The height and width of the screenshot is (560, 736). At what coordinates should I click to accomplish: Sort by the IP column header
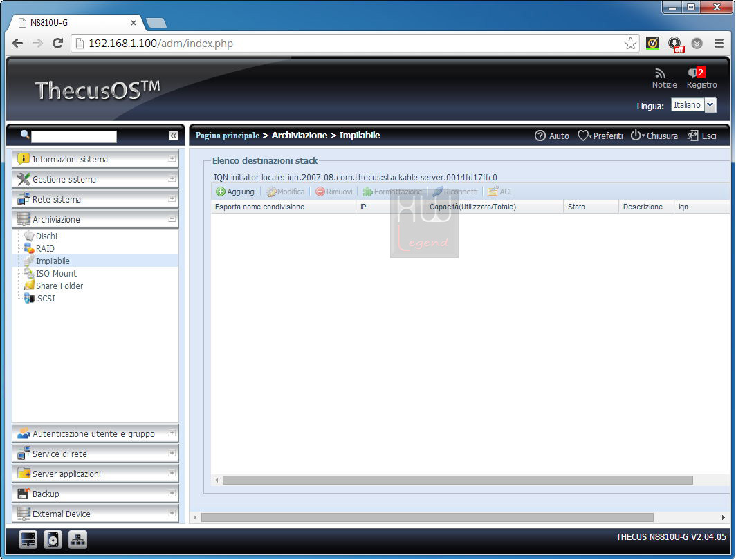point(391,207)
